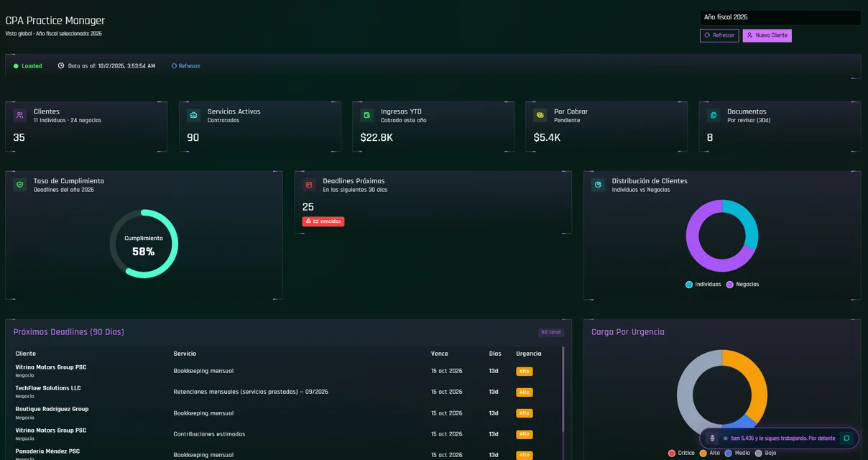
Task: Select the Boutique Rodríguez Group row
Action: pyautogui.click(x=286, y=413)
